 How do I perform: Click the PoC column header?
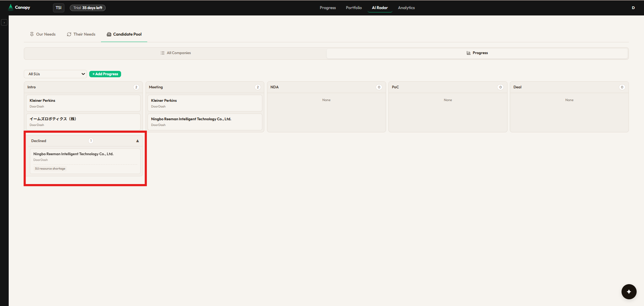tap(448, 87)
